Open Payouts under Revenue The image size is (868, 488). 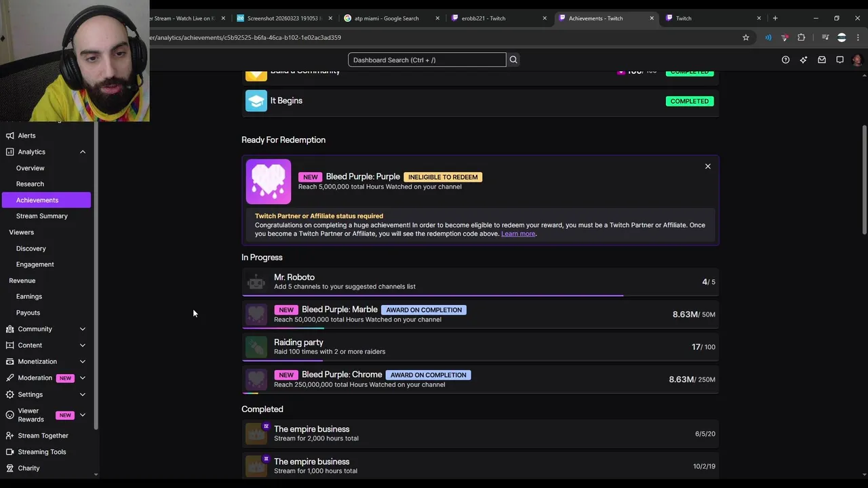(28, 312)
